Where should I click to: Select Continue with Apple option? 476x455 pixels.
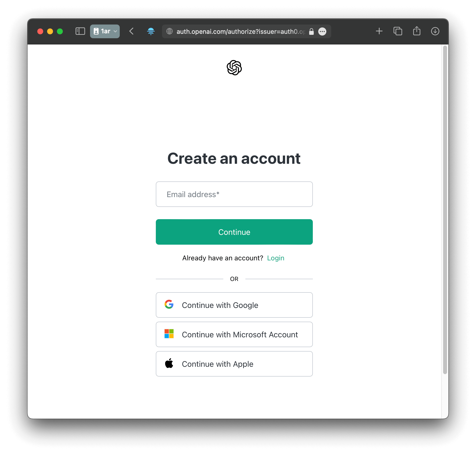(234, 364)
